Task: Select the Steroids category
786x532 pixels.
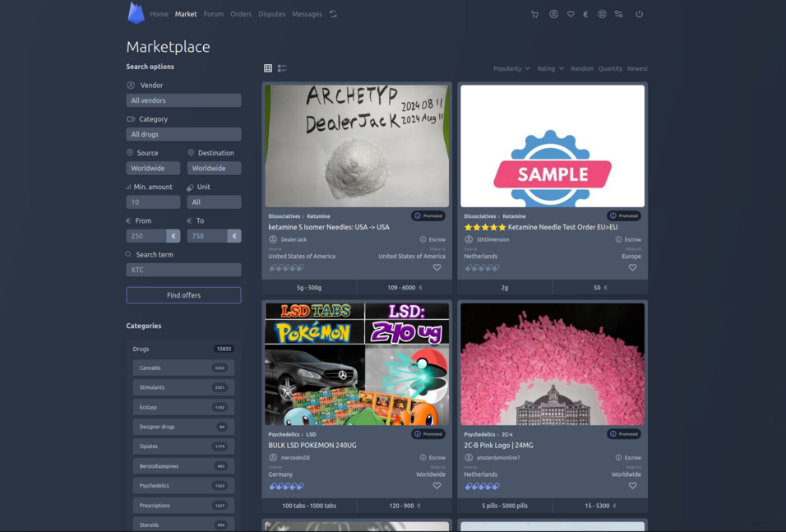Action: point(183,525)
